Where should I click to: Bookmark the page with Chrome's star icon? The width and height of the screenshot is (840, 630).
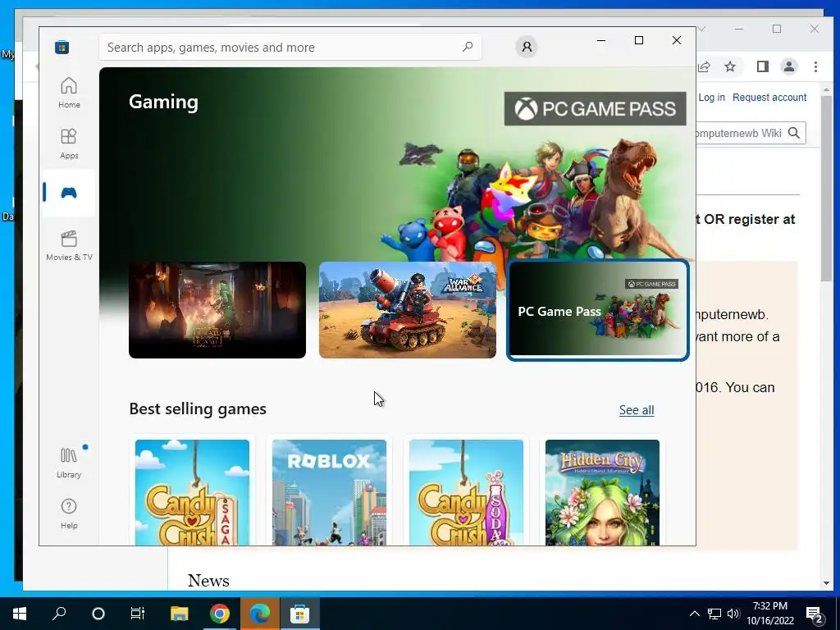(x=729, y=66)
